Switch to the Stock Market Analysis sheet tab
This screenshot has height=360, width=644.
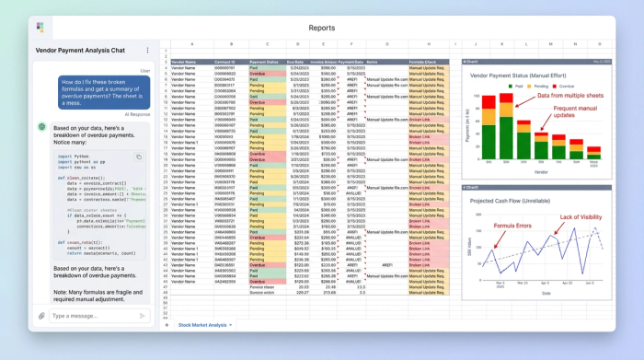pyautogui.click(x=202, y=325)
